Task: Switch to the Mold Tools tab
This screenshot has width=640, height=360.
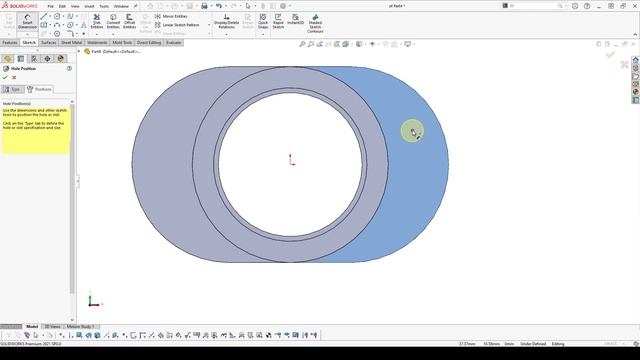Action: (x=122, y=42)
